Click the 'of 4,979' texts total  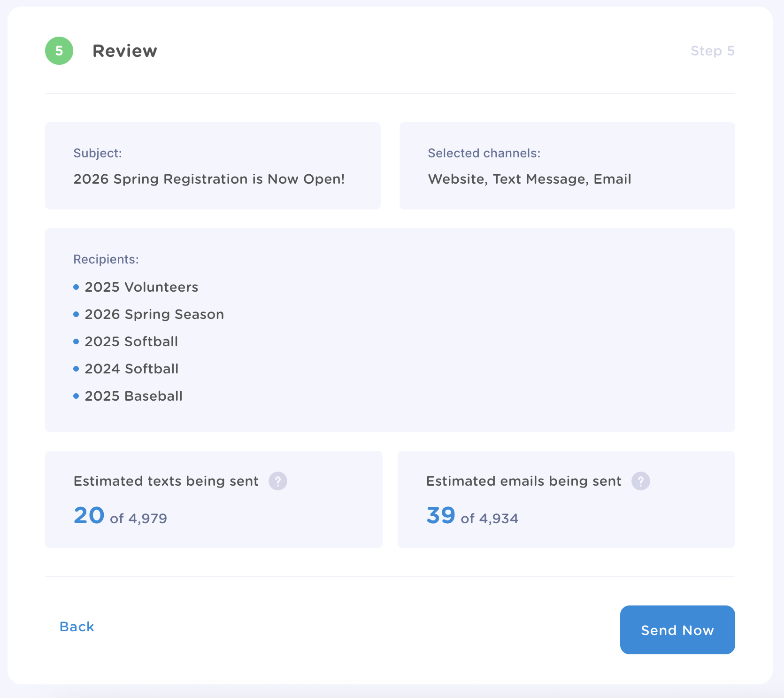[138, 519]
